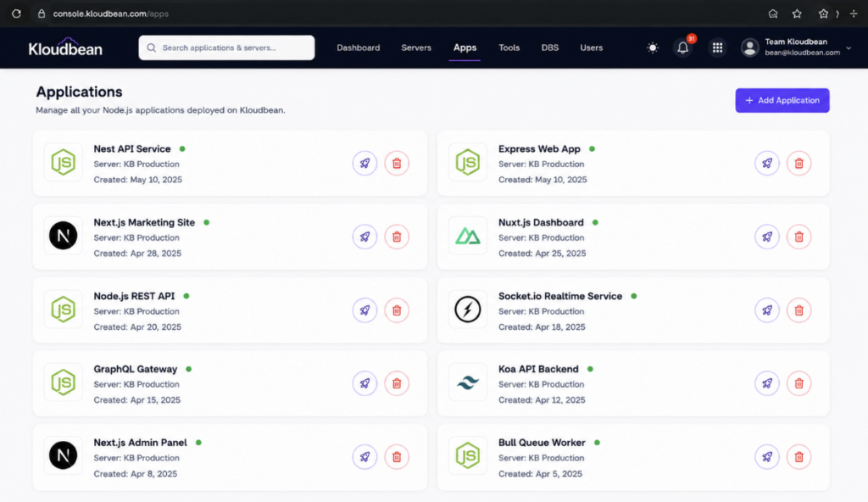Toggle light/dark theme sun icon
Screen dimensions: 868x502
click(x=653, y=47)
